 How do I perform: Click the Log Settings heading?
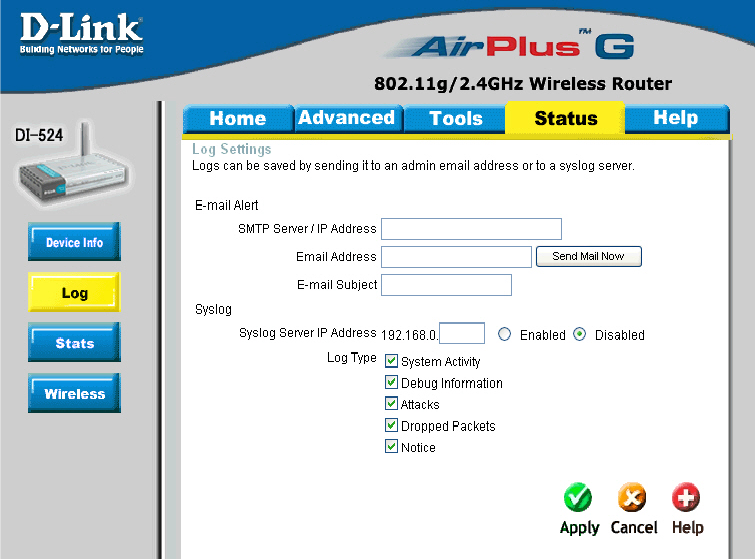tap(232, 149)
